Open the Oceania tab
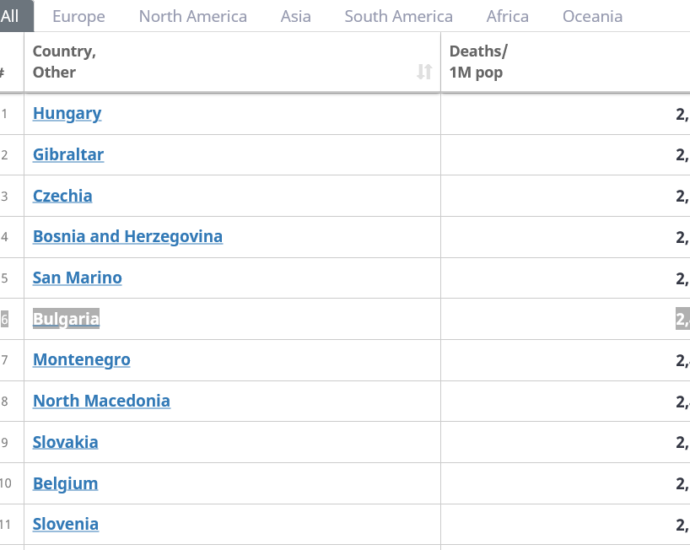The height and width of the screenshot is (550, 690). pos(592,16)
